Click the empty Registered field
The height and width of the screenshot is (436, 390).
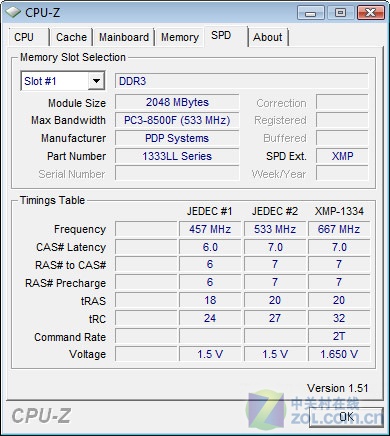[x=342, y=120]
